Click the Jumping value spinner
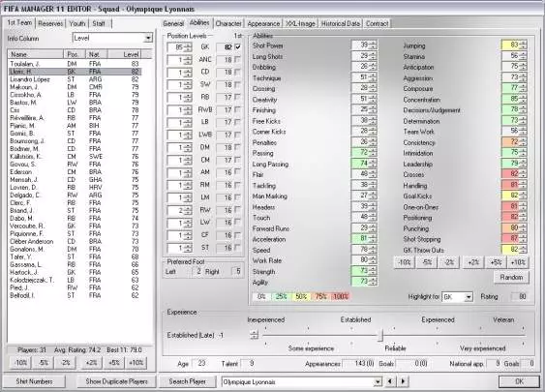545x392 pixels. coord(523,45)
